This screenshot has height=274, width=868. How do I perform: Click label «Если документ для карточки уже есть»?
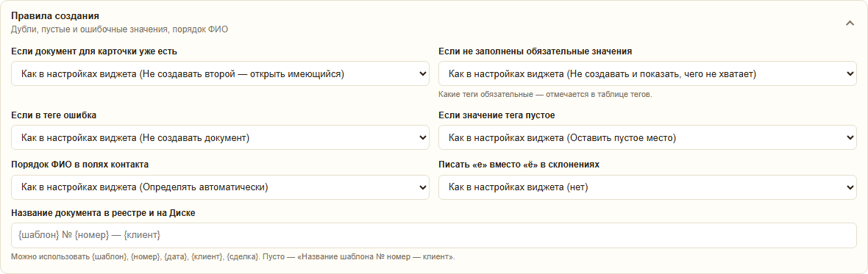[x=94, y=51]
